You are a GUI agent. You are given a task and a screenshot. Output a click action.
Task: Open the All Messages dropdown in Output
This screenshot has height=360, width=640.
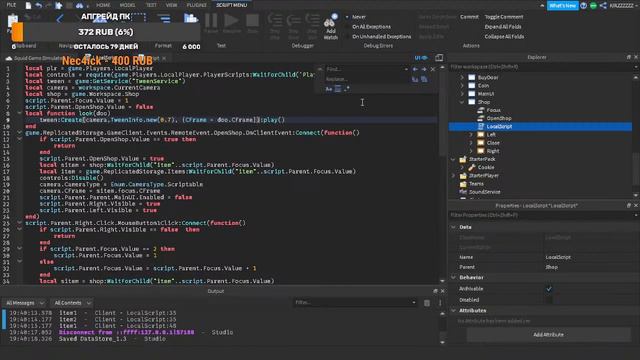pyautogui.click(x=24, y=303)
